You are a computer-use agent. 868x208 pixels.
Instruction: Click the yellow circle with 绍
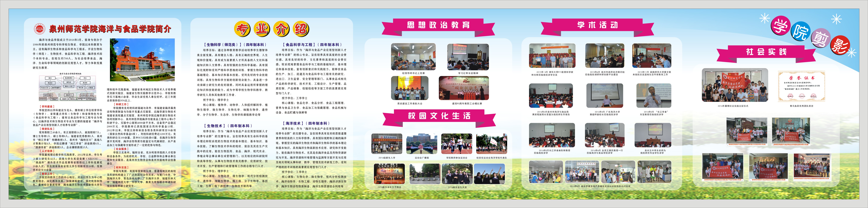point(301,29)
